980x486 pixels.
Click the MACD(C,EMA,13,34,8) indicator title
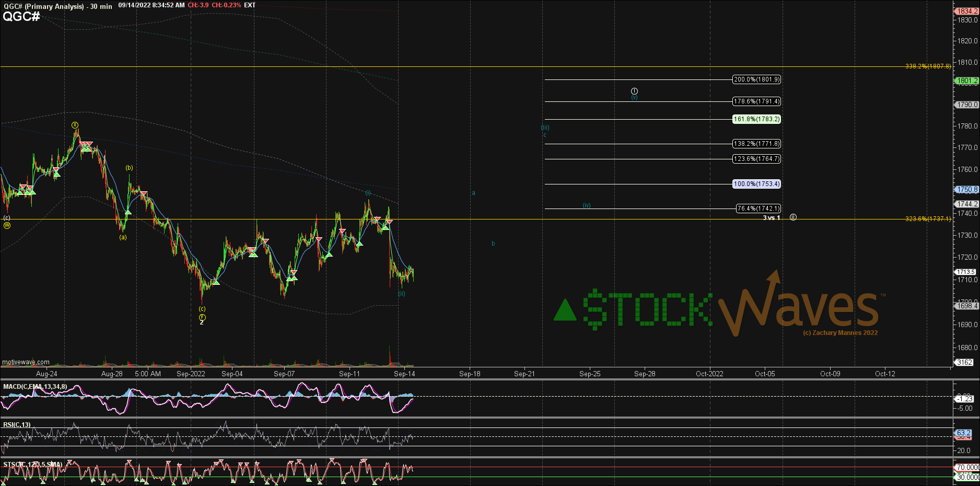click(x=35, y=387)
